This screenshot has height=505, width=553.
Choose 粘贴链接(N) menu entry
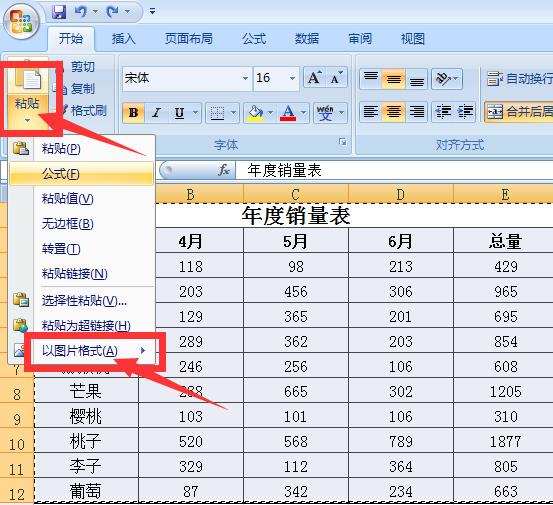point(82,274)
